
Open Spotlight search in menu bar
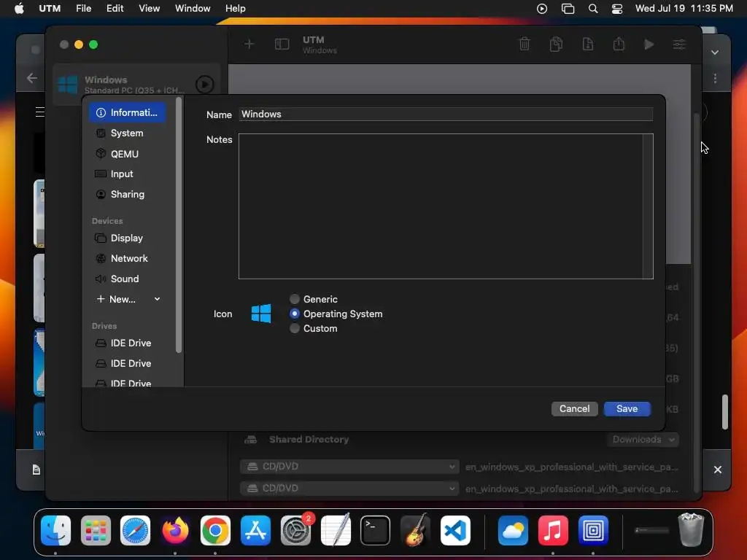(593, 9)
